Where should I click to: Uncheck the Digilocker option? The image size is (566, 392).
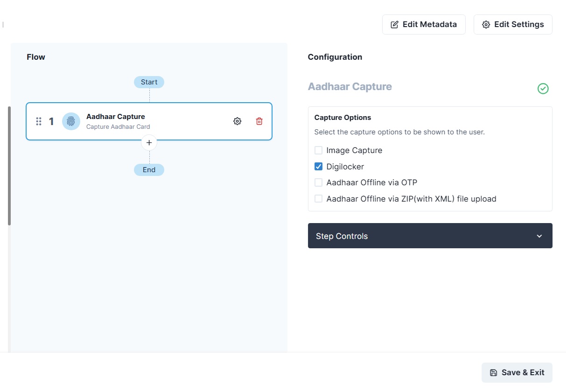point(318,167)
